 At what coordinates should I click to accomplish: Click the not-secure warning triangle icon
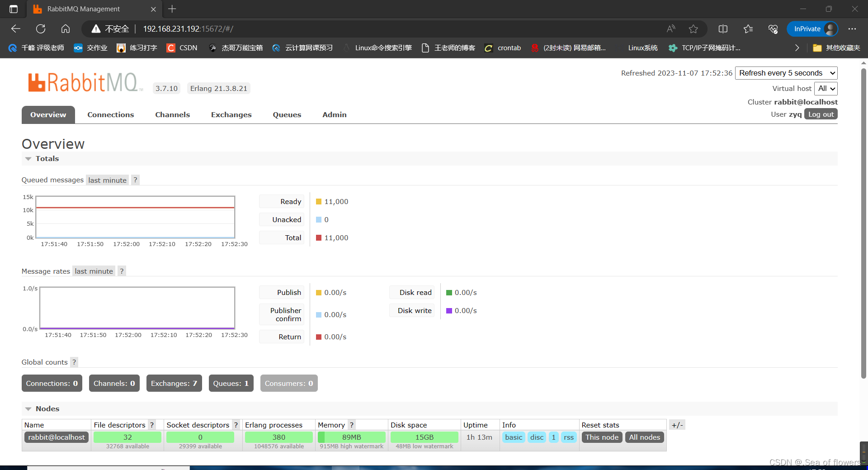(96, 29)
